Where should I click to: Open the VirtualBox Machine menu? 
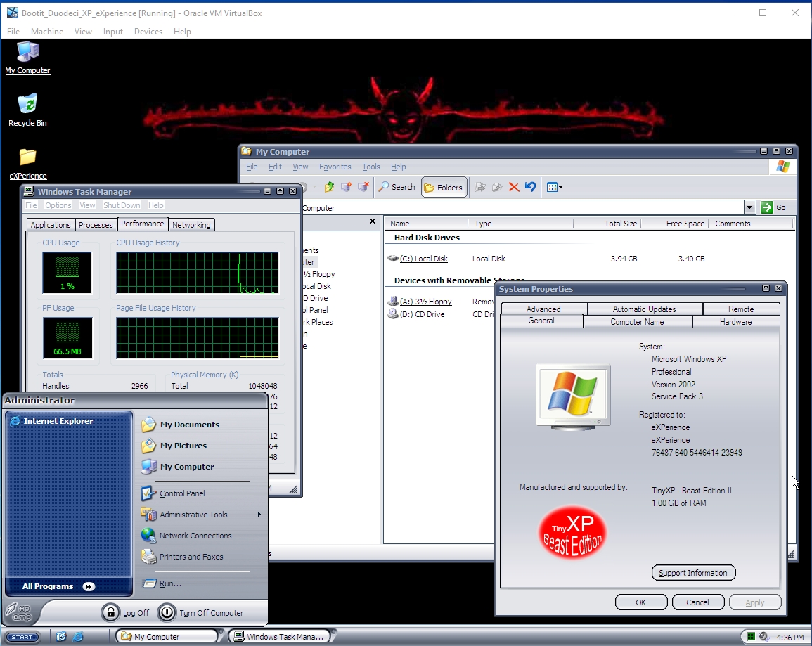coord(47,32)
